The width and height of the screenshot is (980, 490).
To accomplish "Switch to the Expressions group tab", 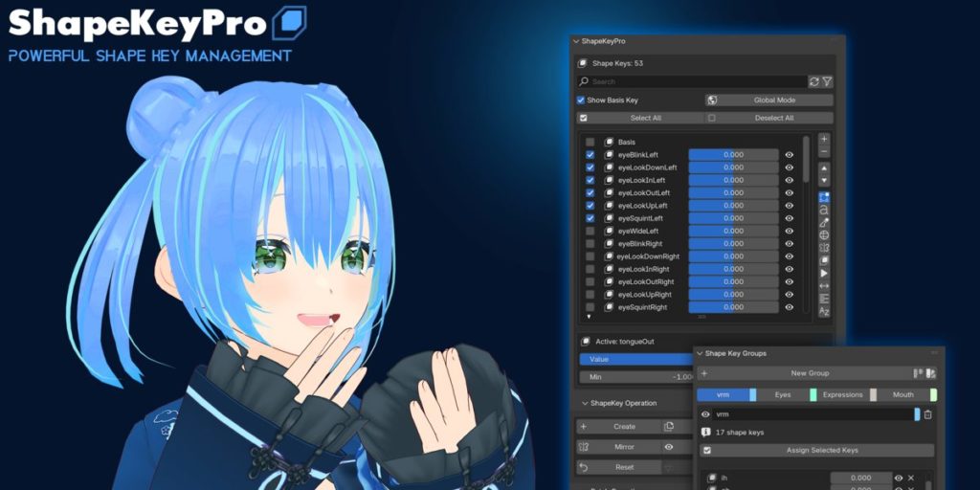I will coord(842,394).
